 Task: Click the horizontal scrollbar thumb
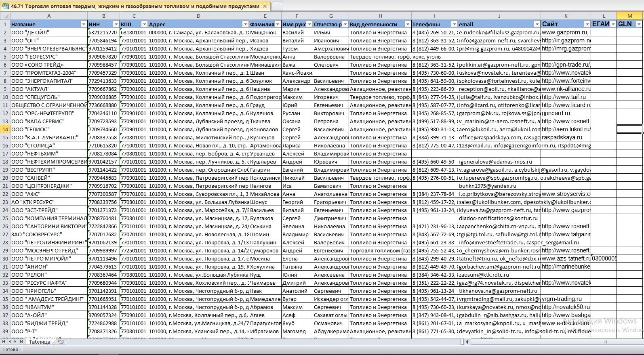[x=558, y=342]
